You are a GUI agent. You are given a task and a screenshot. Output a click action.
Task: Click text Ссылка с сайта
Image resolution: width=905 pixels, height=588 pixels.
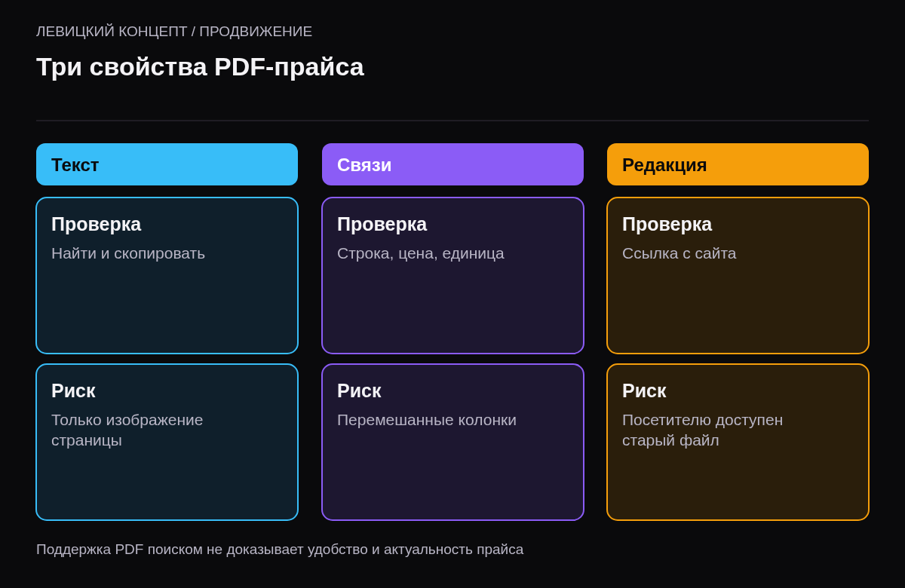coord(679,253)
